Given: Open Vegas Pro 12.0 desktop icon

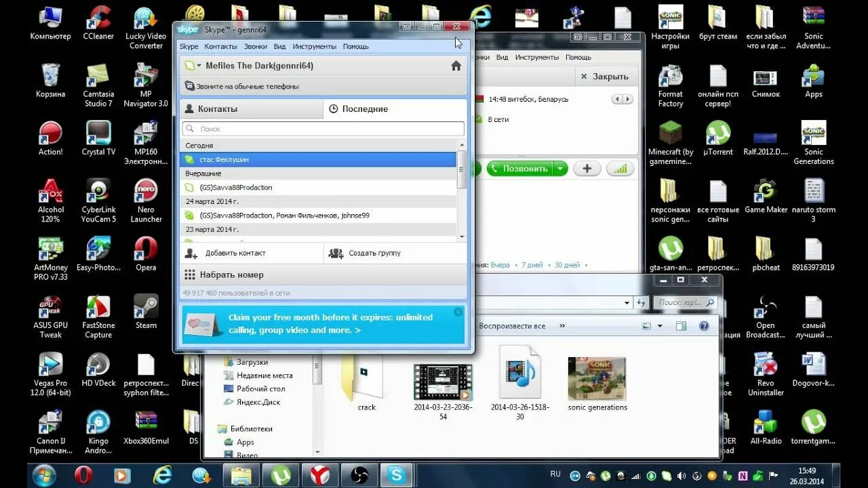Looking at the screenshot, I should [x=51, y=374].
